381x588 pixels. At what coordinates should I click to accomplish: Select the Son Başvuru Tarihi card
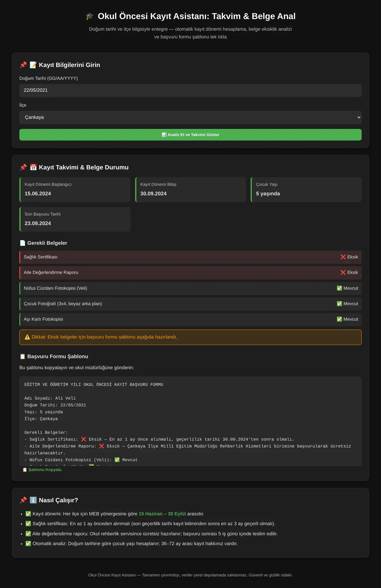(75, 219)
